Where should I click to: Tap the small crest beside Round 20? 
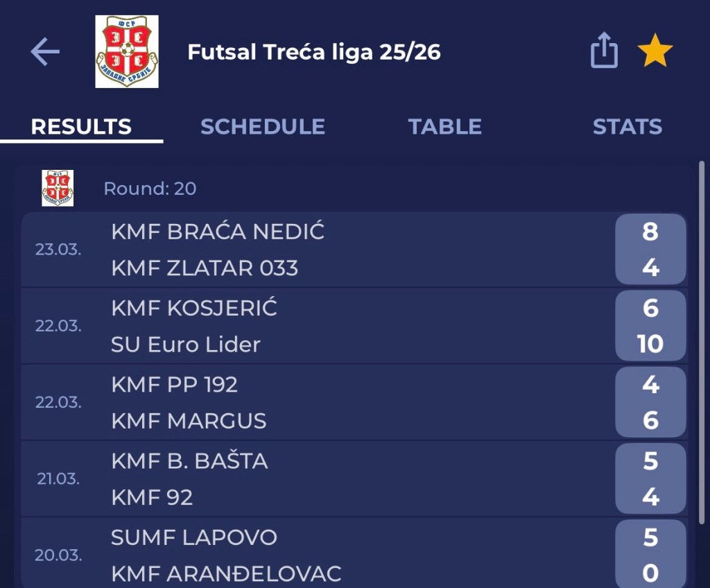pyautogui.click(x=58, y=188)
